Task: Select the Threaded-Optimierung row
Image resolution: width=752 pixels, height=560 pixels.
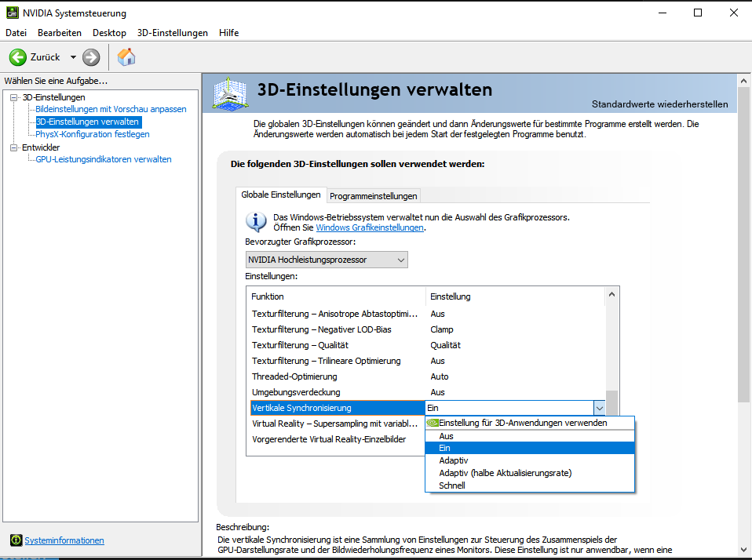Action: (428, 376)
